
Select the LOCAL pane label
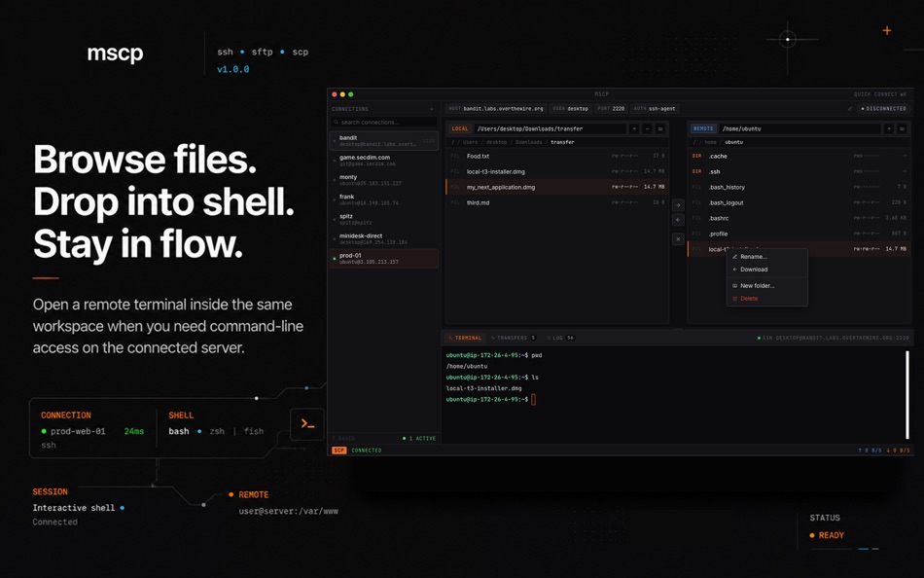(460, 128)
